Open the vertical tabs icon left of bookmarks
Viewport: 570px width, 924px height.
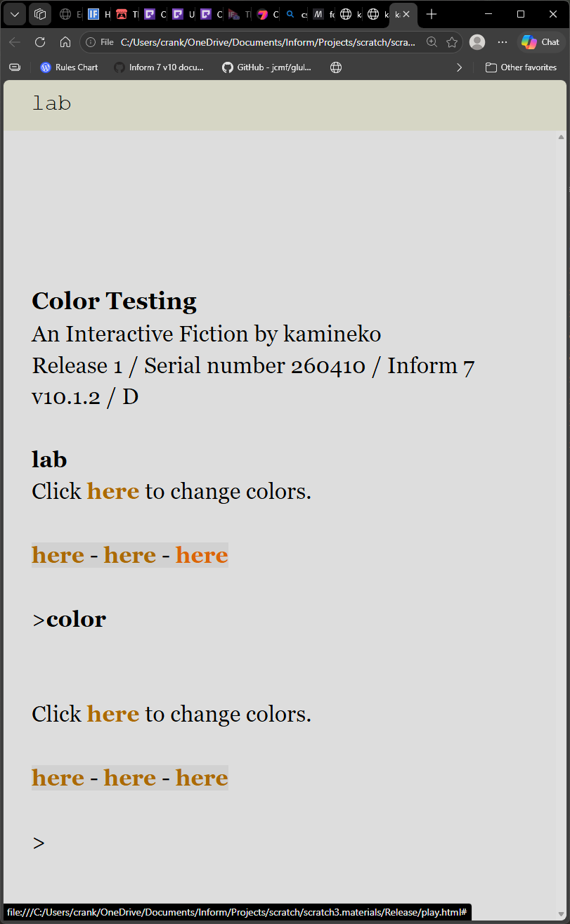15,67
